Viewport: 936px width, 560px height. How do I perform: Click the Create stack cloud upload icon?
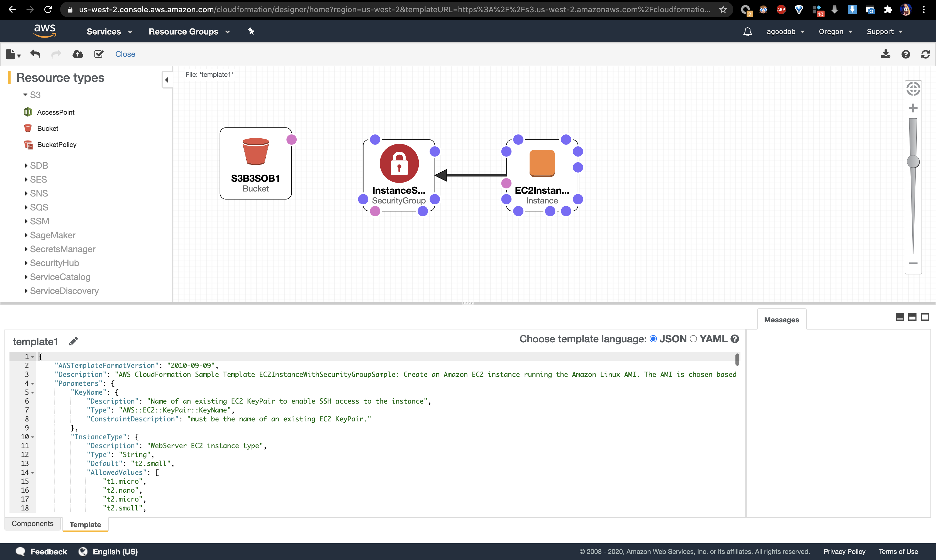coord(78,54)
